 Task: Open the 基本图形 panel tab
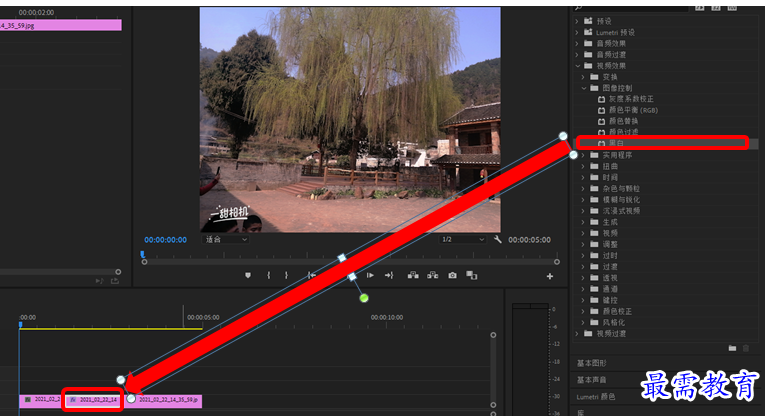pos(592,363)
